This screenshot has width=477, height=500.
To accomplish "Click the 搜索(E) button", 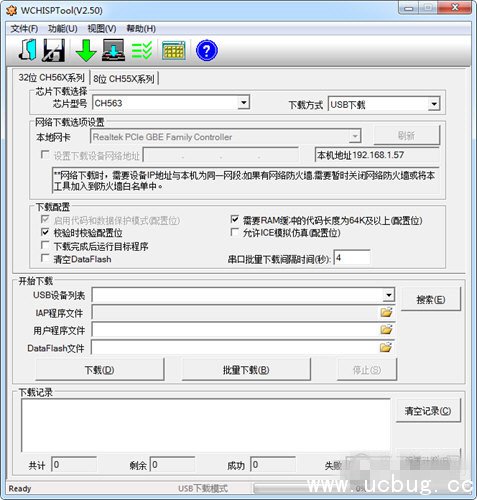I will (431, 299).
